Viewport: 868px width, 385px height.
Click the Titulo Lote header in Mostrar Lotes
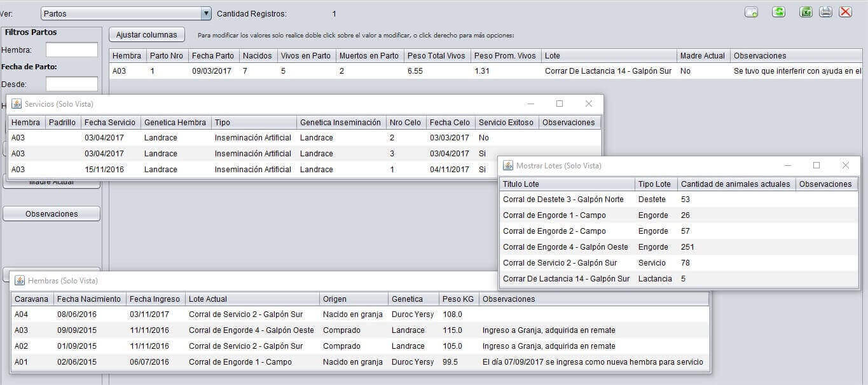[567, 184]
